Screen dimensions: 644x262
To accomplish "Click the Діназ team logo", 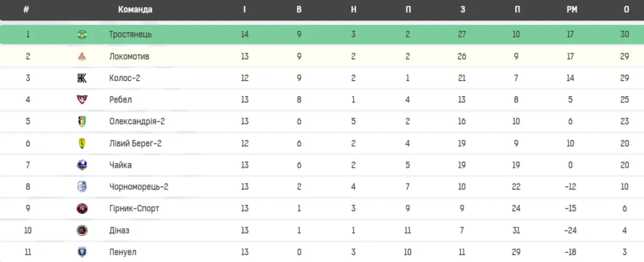I will (x=82, y=230).
